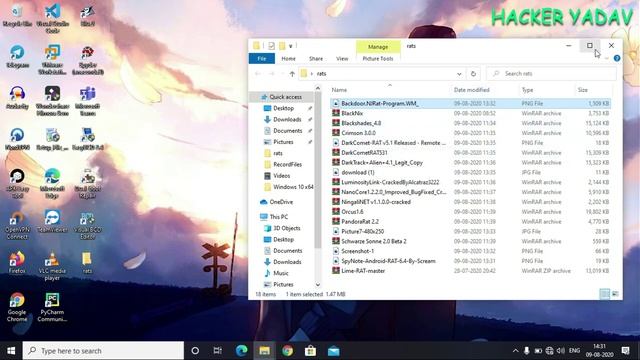Click the Search rats input box
This screenshot has height=360, width=640.
[551, 74]
